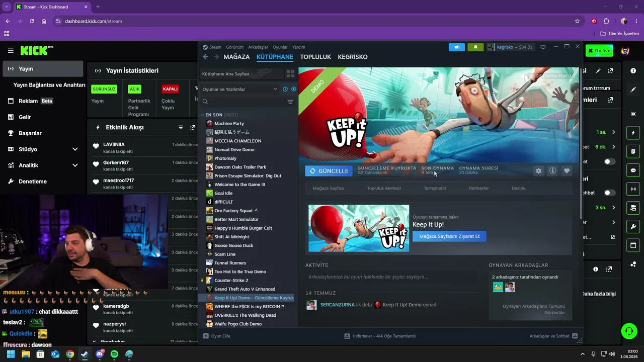Open the Kick lightning quick actions icon
The height and width of the screenshot is (362, 644).
(x=633, y=133)
